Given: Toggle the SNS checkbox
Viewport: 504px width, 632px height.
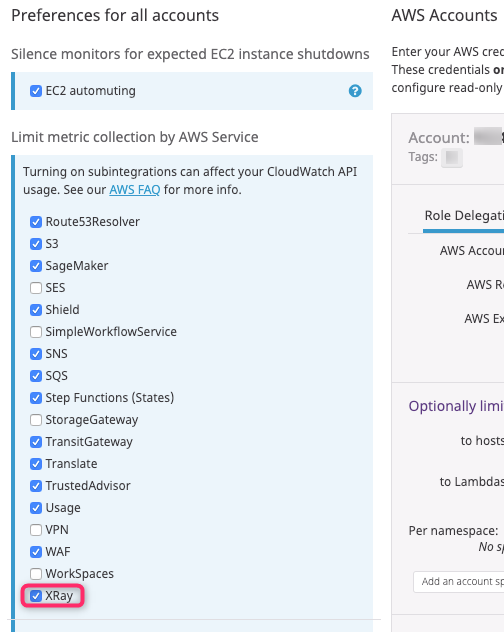Looking at the screenshot, I should tap(36, 354).
